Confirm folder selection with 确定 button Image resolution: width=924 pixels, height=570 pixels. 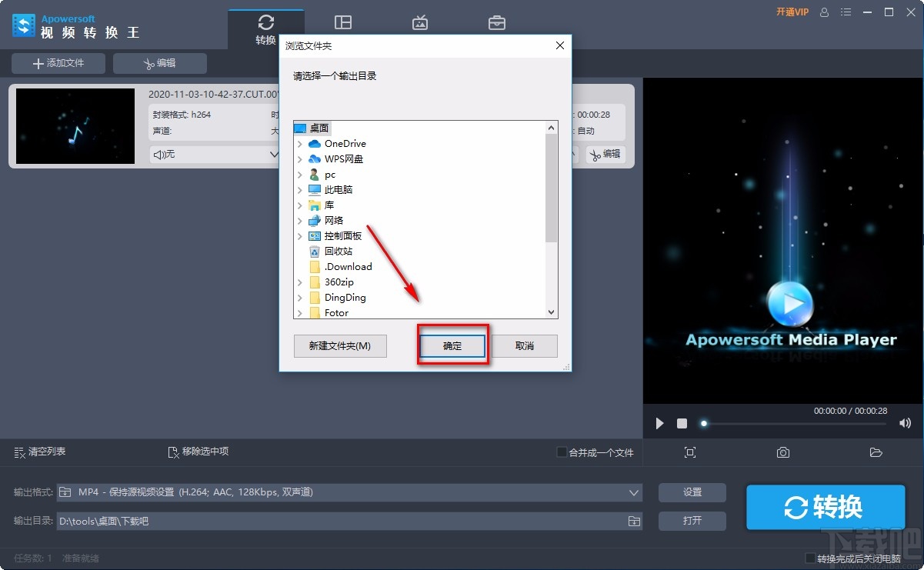point(452,345)
